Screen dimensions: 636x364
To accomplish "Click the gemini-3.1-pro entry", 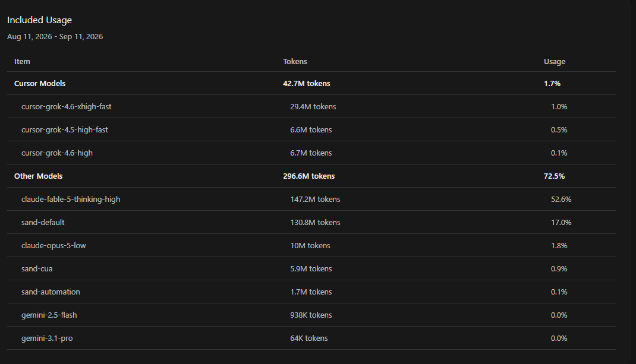I will point(311,338).
